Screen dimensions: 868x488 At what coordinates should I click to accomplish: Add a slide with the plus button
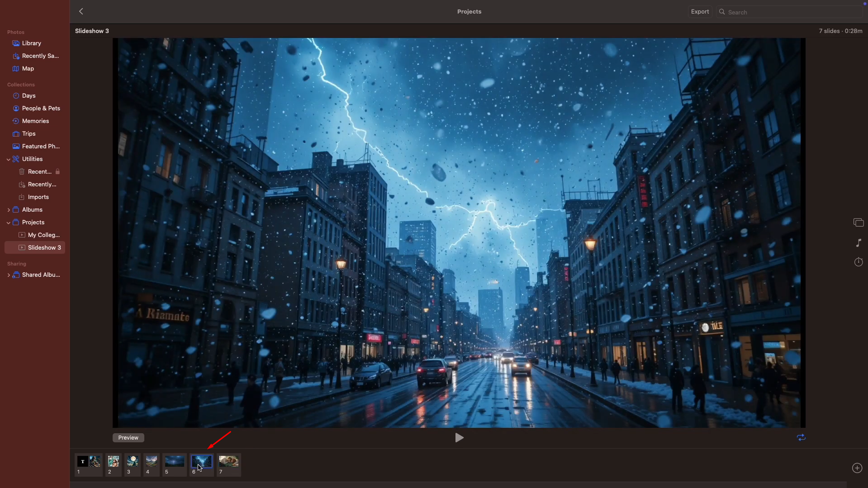pos(857,468)
